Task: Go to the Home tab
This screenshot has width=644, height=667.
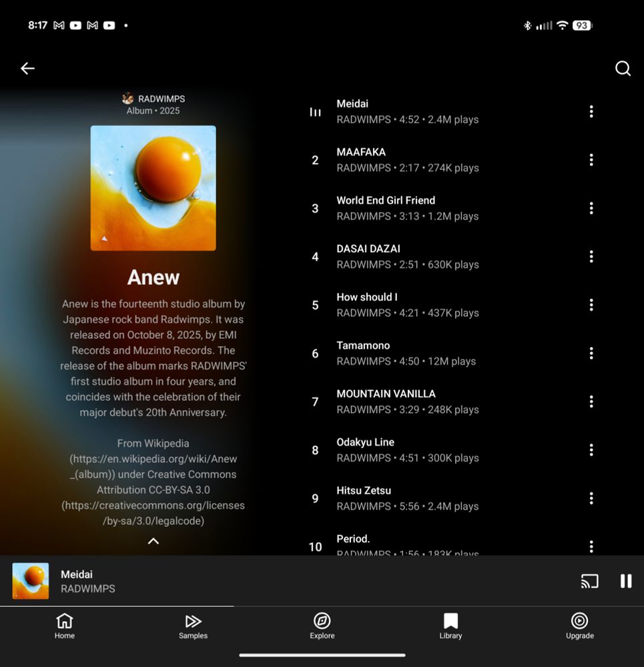Action: [65, 626]
